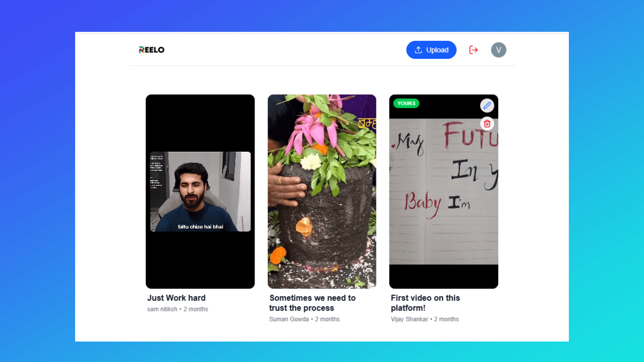Play the 'Just Work hard' video thumbnail

(200, 191)
